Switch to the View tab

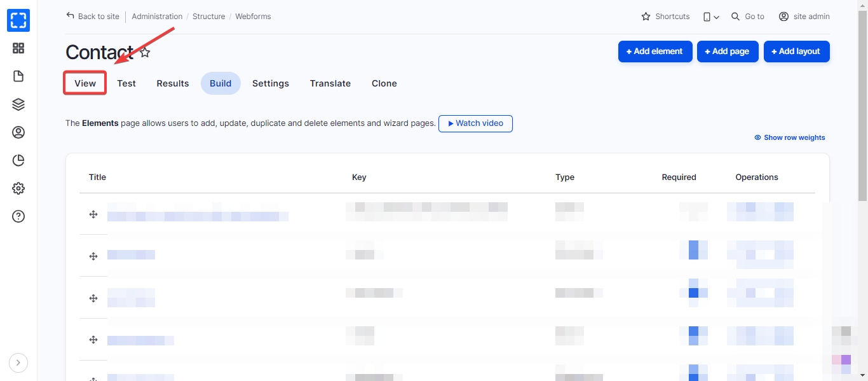click(x=85, y=83)
